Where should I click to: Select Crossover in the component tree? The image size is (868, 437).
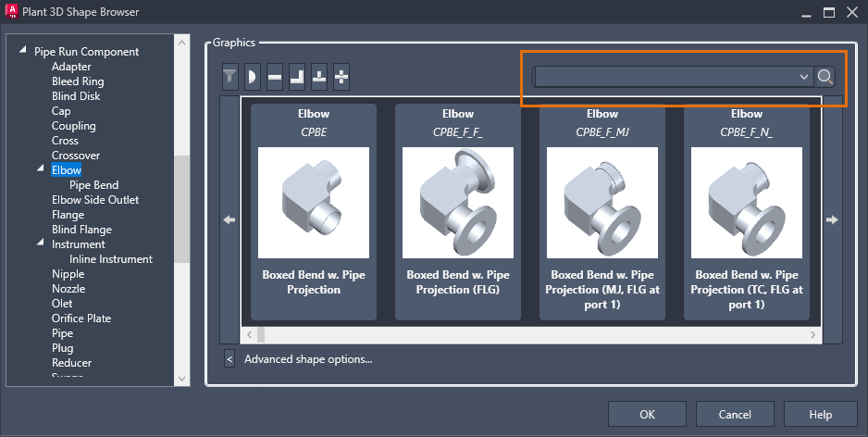[x=76, y=156]
